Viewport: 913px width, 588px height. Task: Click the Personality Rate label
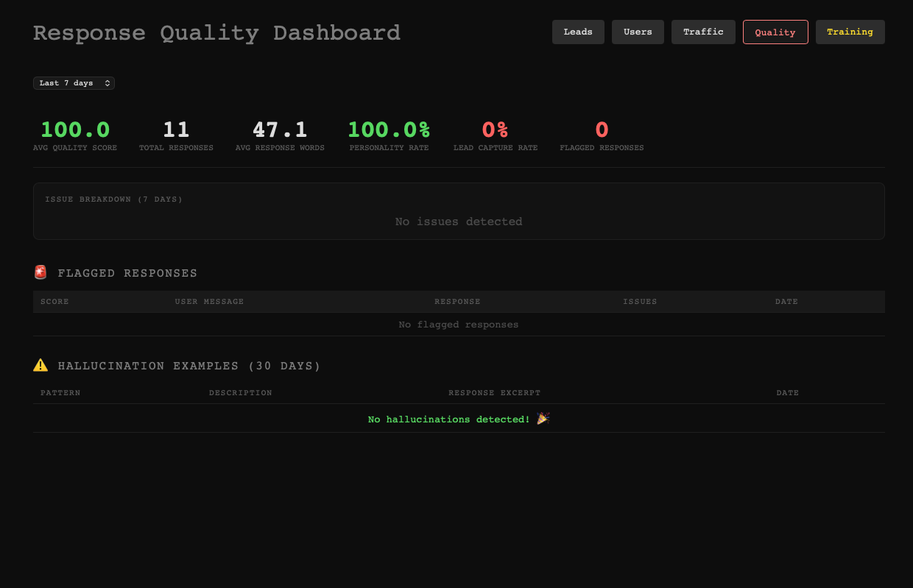(389, 148)
